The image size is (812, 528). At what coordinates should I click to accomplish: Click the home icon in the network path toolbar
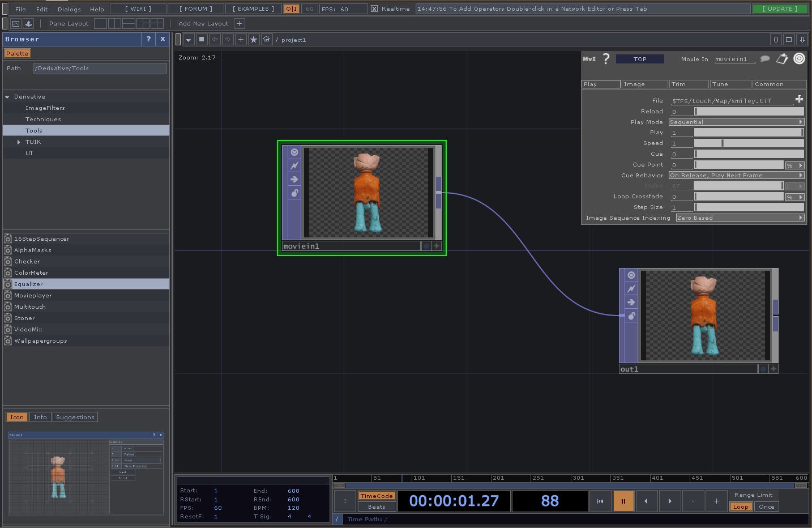[x=266, y=39]
